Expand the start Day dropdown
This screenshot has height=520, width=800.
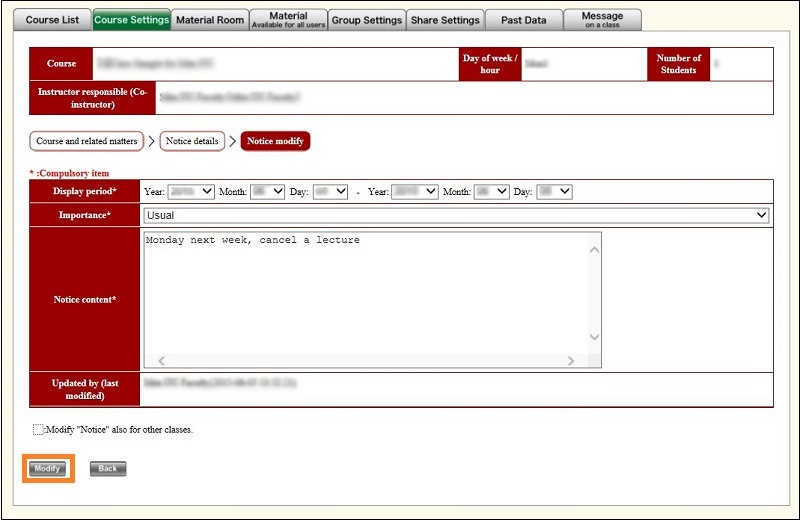pyautogui.click(x=330, y=191)
